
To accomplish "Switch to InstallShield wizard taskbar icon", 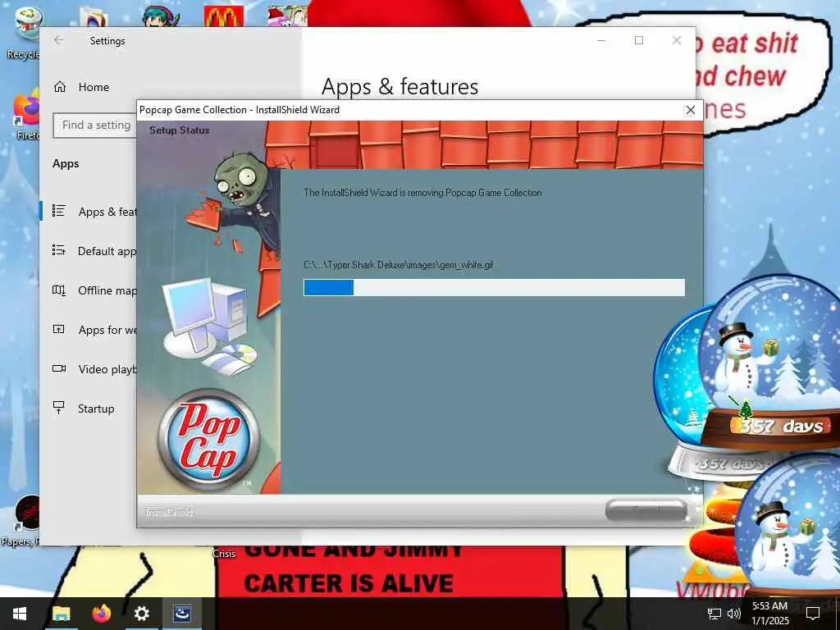I will (x=182, y=614).
